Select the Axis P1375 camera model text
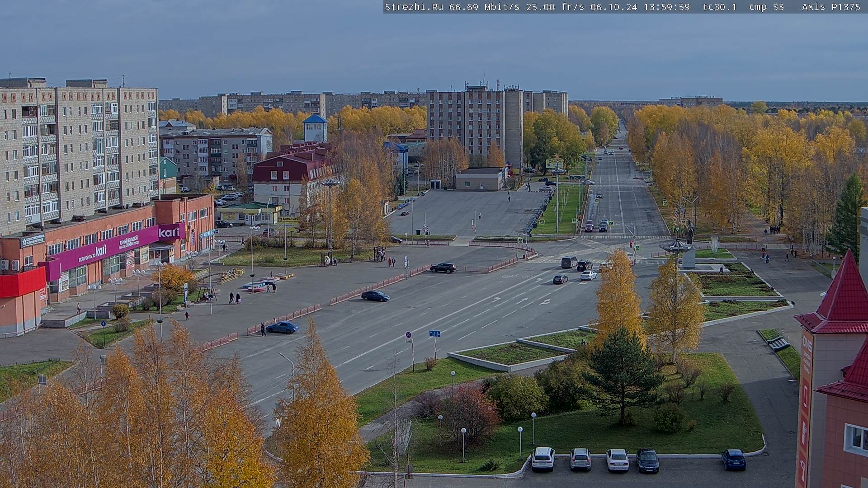 pyautogui.click(x=831, y=7)
